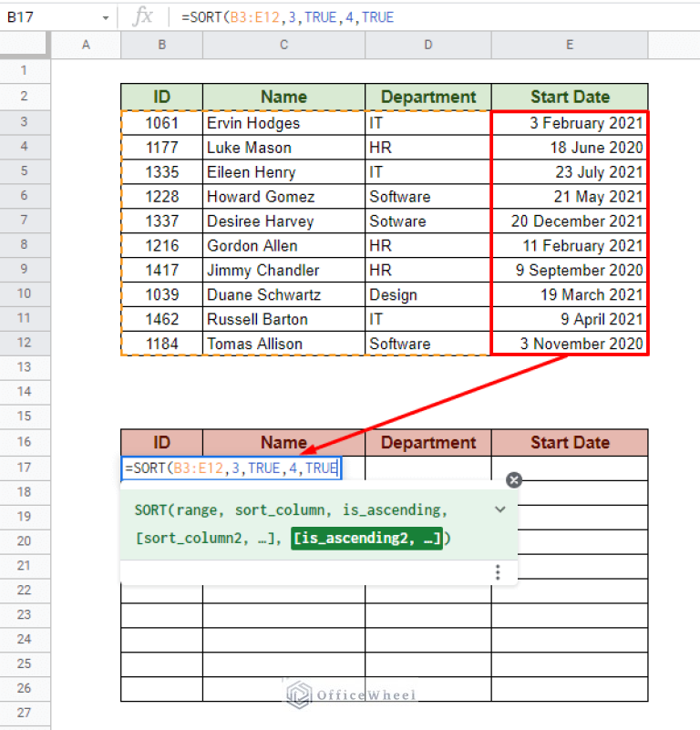
Task: Select cell with ID 1061
Action: click(x=161, y=123)
